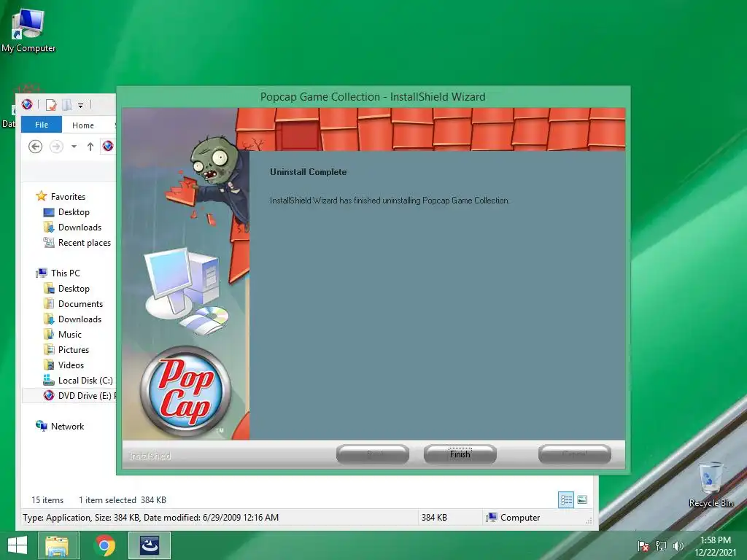Screen dimensions: 747x560
Task: Select Downloads under Favorites
Action: [80, 227]
